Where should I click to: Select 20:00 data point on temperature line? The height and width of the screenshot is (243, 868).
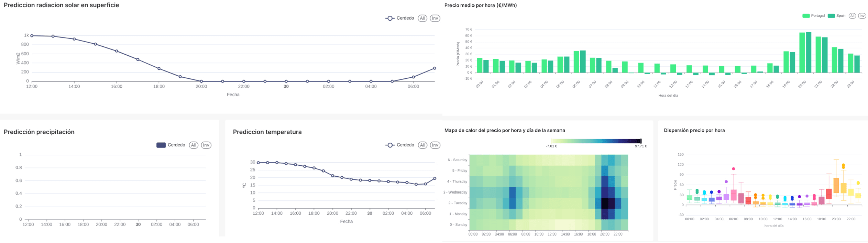point(332,176)
